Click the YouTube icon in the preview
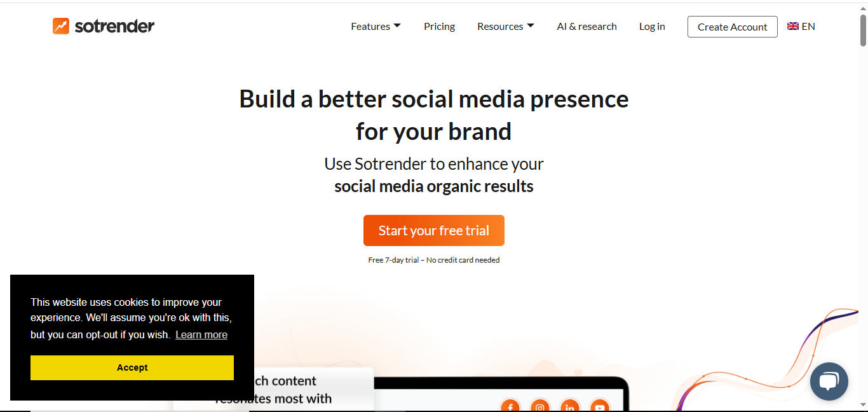The height and width of the screenshot is (412, 868). tap(600, 407)
